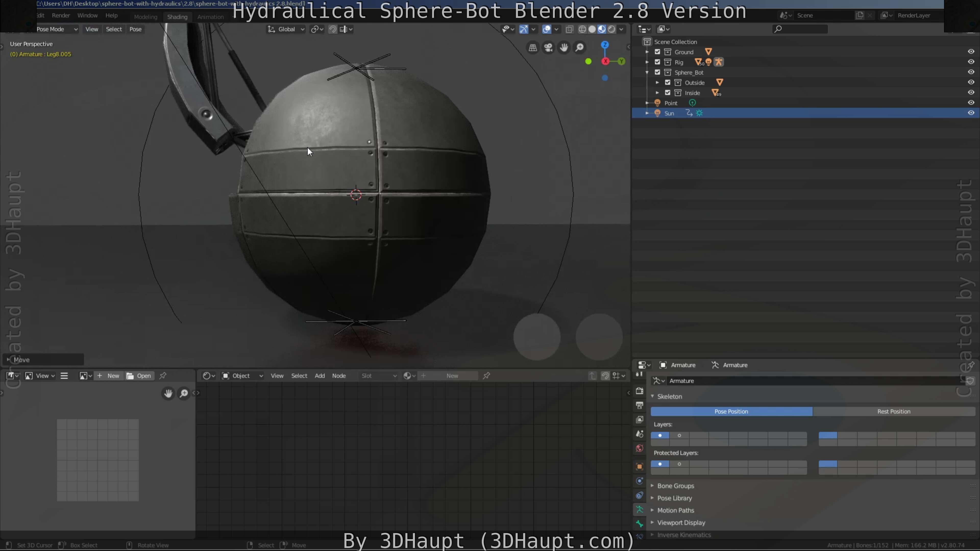This screenshot has height=551, width=980.
Task: Toggle Outside collection checkbox
Action: (x=668, y=82)
